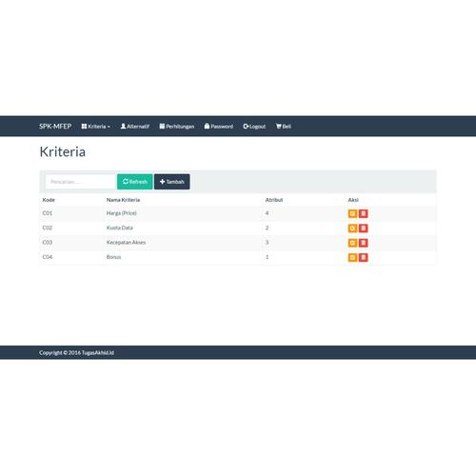Delete the Kecepatan Akses criterion

click(364, 243)
